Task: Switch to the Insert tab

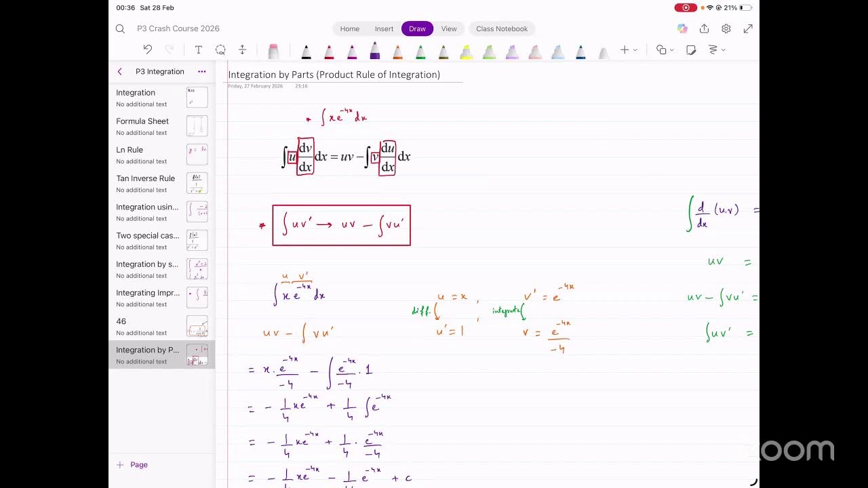Action: click(x=384, y=28)
